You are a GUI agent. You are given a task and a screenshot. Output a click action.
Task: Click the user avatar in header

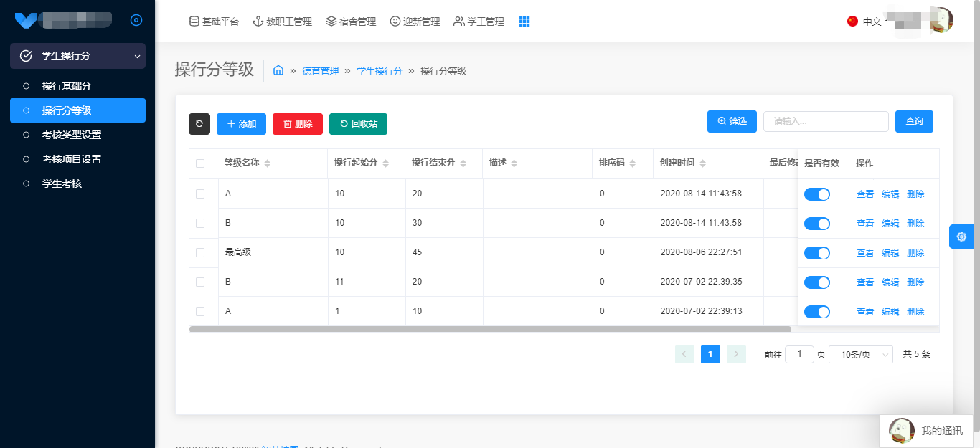[941, 20]
